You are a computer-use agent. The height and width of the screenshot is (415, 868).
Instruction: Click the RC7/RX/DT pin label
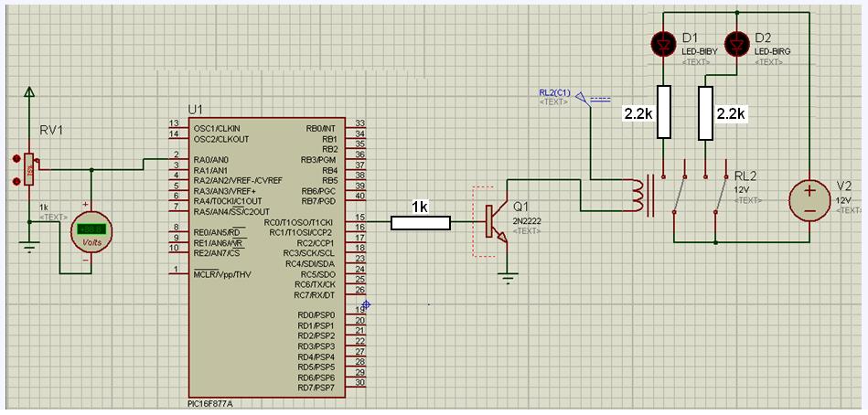[x=315, y=294]
